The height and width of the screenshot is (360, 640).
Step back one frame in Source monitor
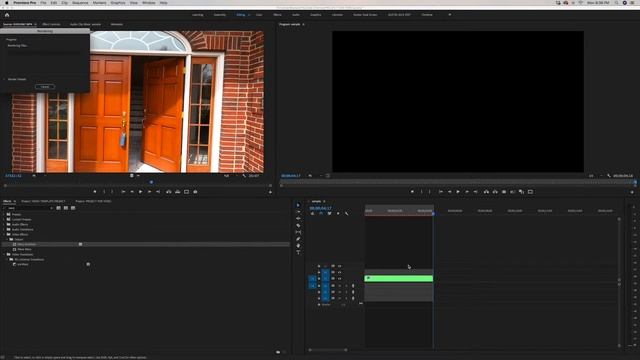click(x=132, y=192)
